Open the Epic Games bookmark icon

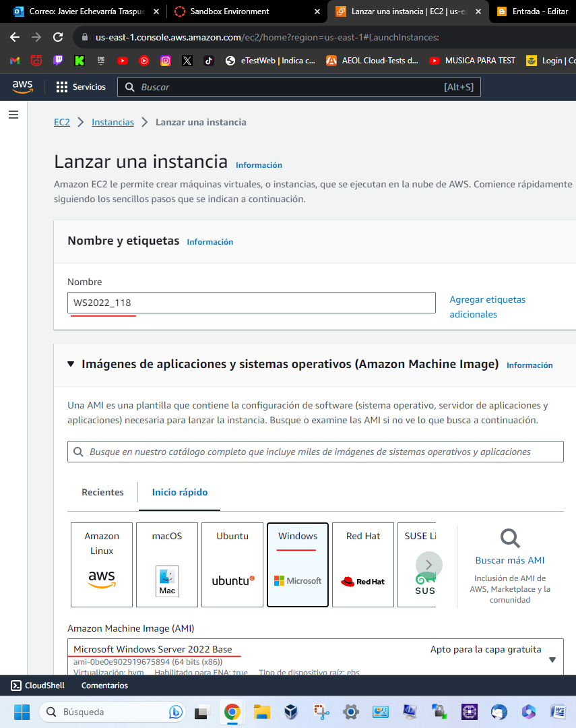[x=101, y=61]
